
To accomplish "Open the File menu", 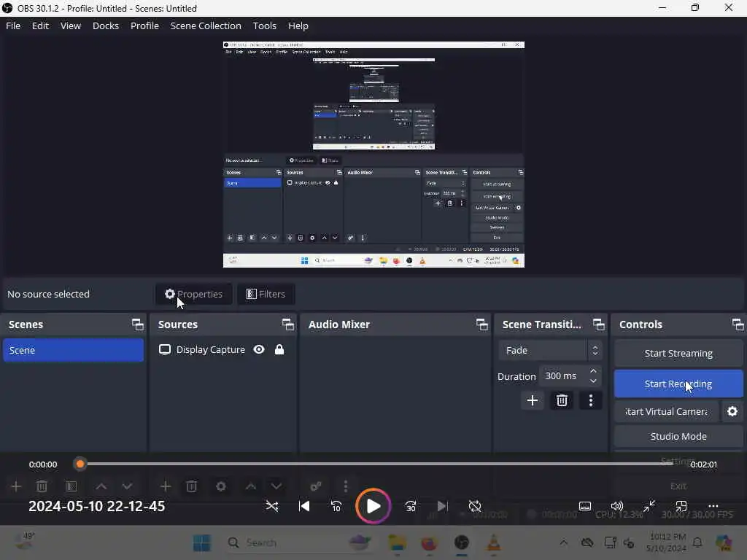I will 13,26.
